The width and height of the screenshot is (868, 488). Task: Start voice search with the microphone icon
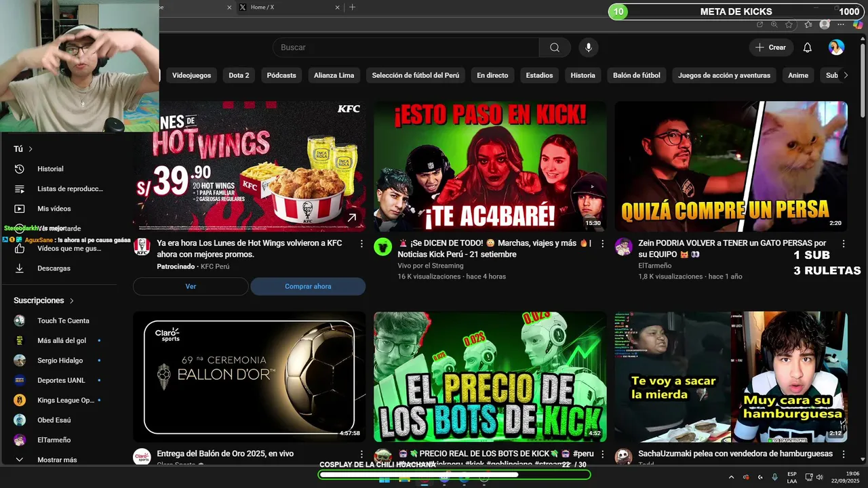pyautogui.click(x=589, y=47)
